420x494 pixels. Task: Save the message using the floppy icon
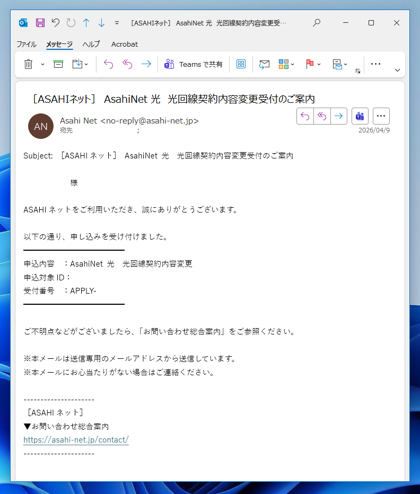40,23
